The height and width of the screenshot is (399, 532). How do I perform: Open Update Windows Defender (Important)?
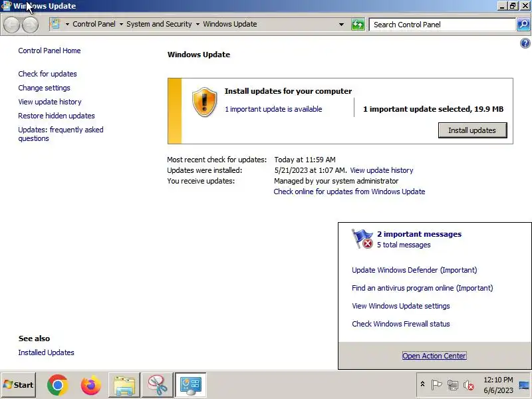tap(414, 270)
